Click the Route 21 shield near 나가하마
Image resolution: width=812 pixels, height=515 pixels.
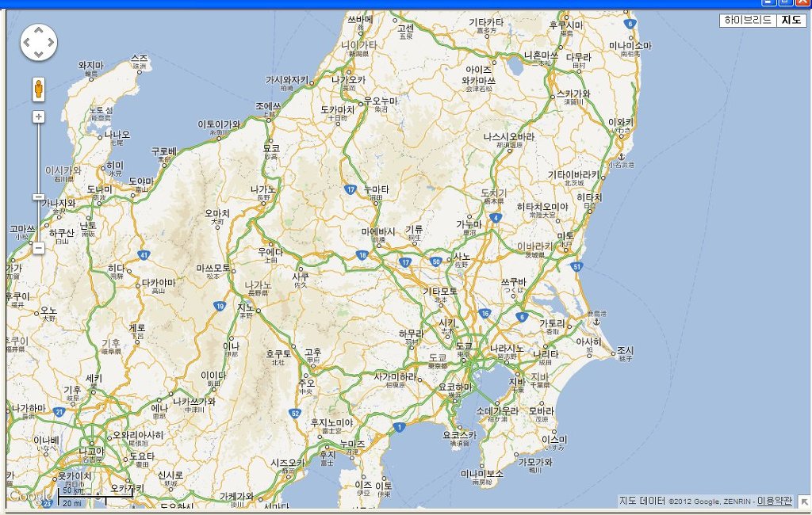coord(59,413)
